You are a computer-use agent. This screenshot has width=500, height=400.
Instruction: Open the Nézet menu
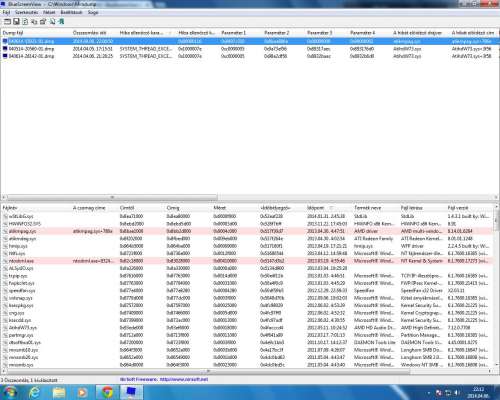(49, 12)
